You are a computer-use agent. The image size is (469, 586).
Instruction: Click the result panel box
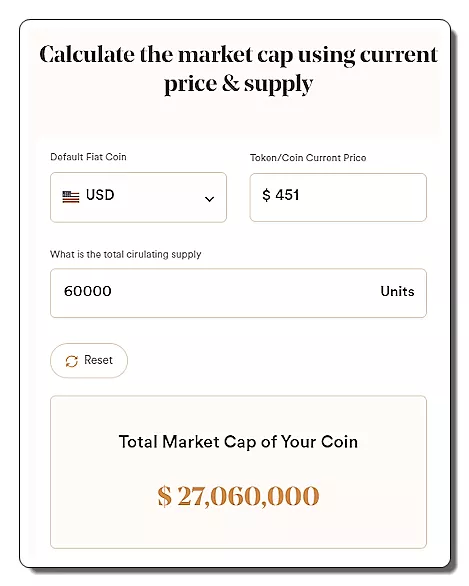(x=238, y=472)
